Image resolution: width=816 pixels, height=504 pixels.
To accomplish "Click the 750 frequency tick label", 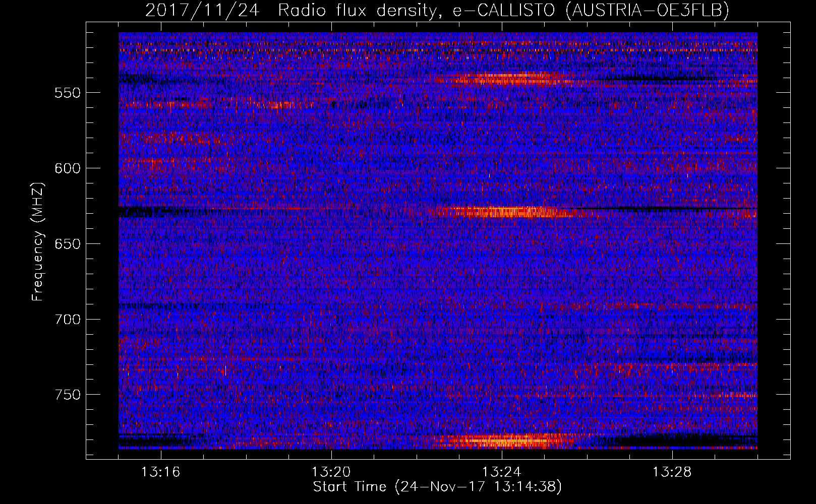I will pos(68,395).
